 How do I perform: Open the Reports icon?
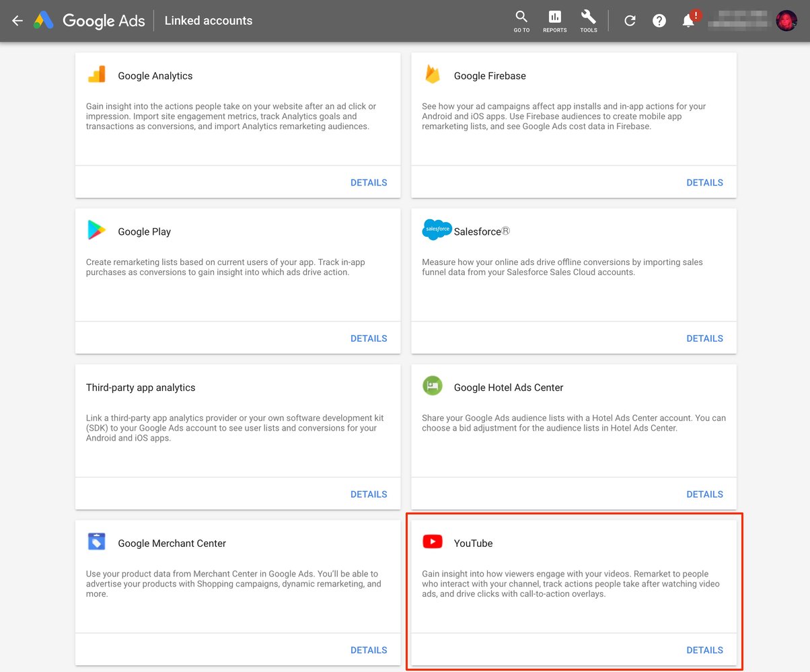(x=554, y=21)
